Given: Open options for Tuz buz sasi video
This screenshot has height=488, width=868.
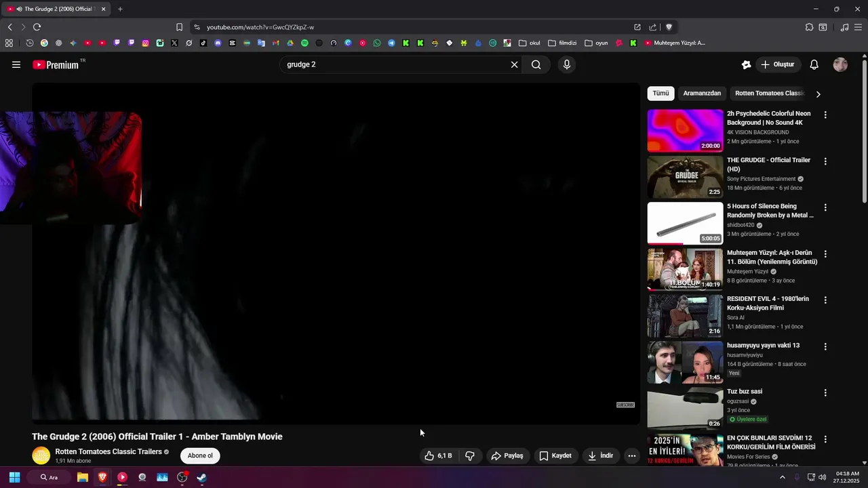Looking at the screenshot, I should click(825, 392).
